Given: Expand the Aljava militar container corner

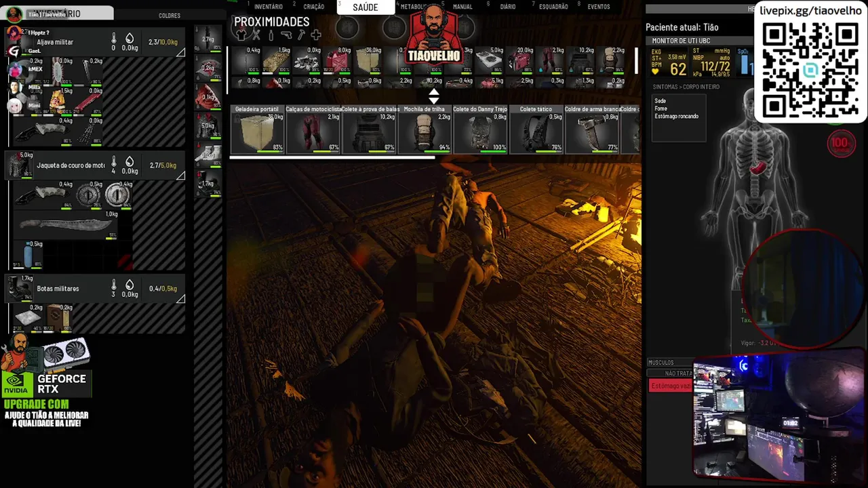Looking at the screenshot, I should [180, 52].
